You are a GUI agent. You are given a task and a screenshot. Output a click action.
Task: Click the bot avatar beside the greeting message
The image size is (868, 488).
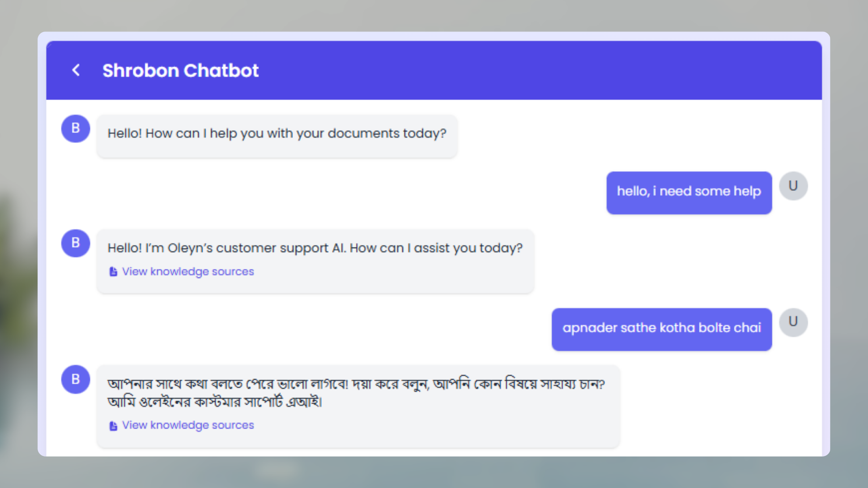pos(75,128)
